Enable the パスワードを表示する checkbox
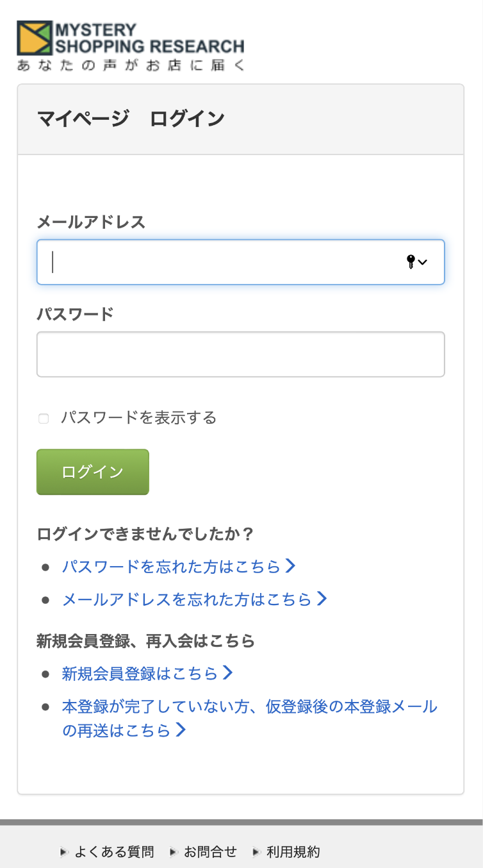This screenshot has height=868, width=483. coord(43,418)
